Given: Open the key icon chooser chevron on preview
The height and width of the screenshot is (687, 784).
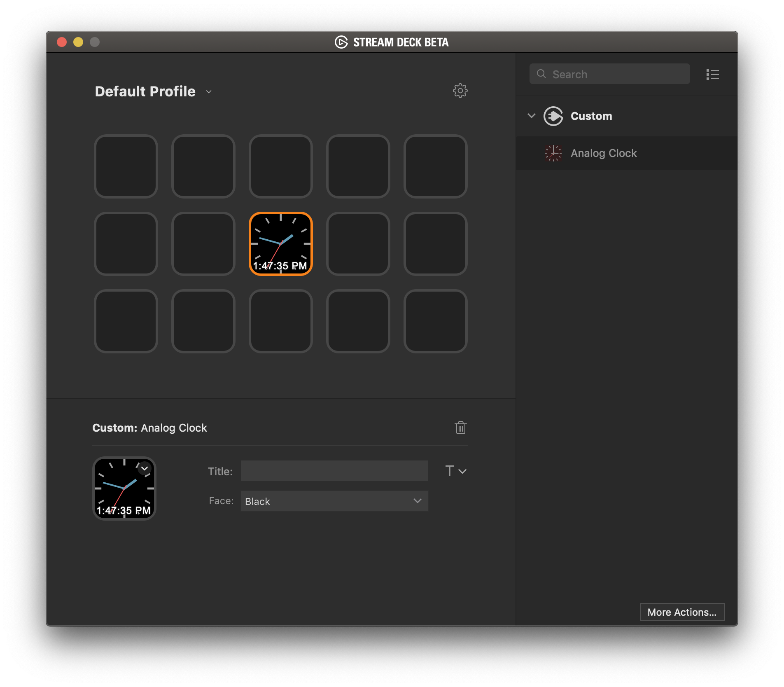Looking at the screenshot, I should (145, 468).
